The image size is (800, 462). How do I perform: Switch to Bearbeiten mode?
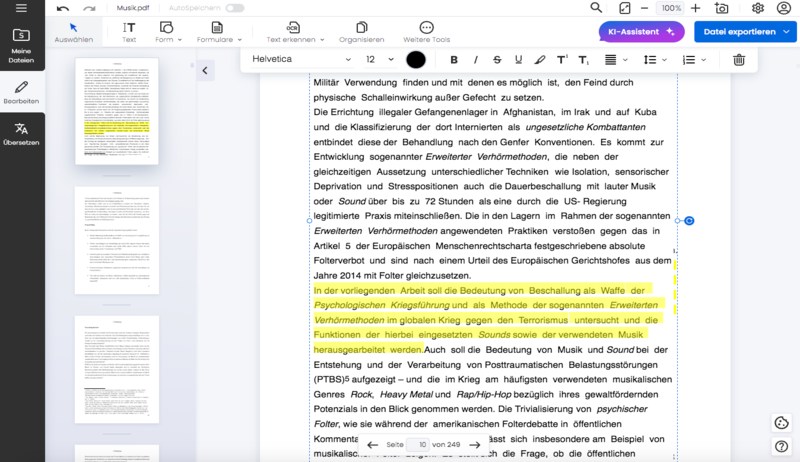(21, 92)
